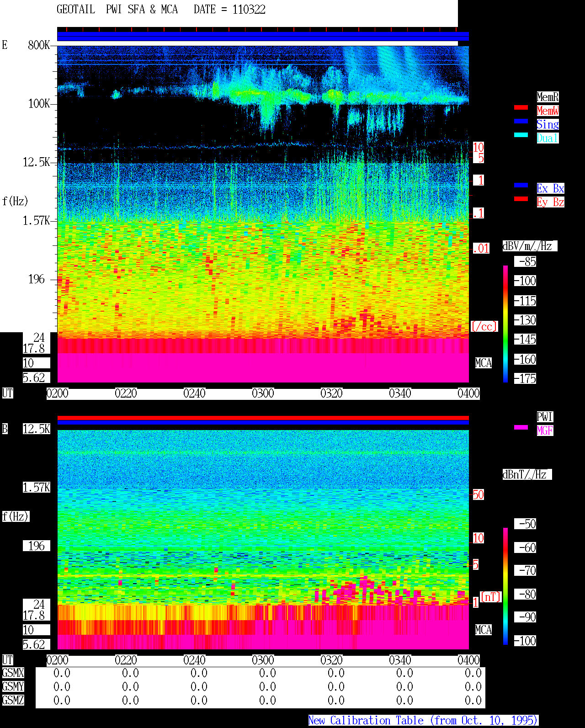This screenshot has width=585, height=728.
Task: Click the -60 color scale value
Action: [x=525, y=547]
